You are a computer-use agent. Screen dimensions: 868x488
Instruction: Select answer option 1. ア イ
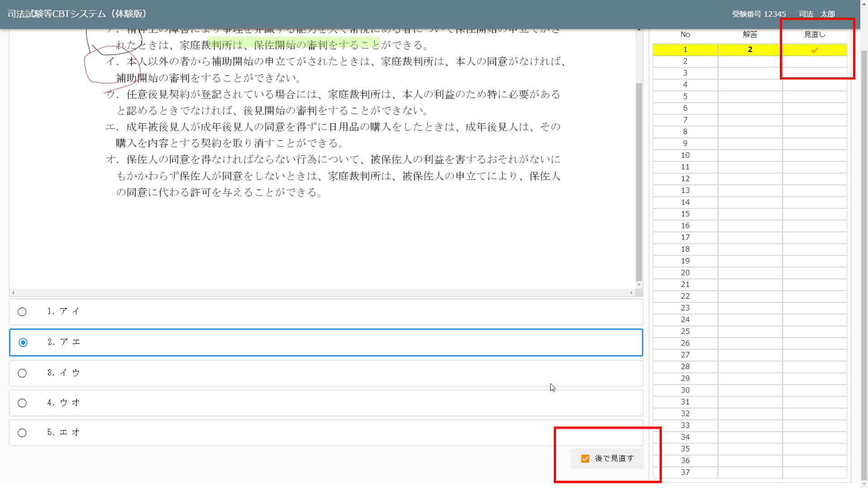(22, 312)
